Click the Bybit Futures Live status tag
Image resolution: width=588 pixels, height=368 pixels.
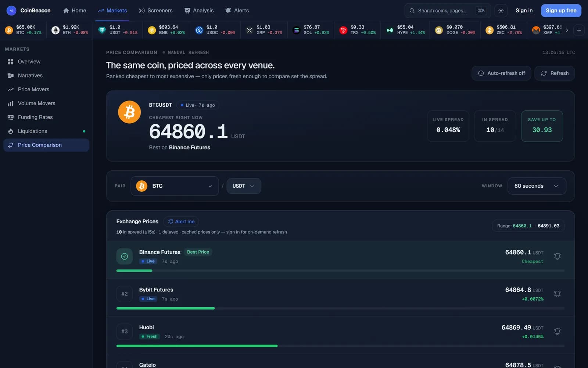coord(148,299)
